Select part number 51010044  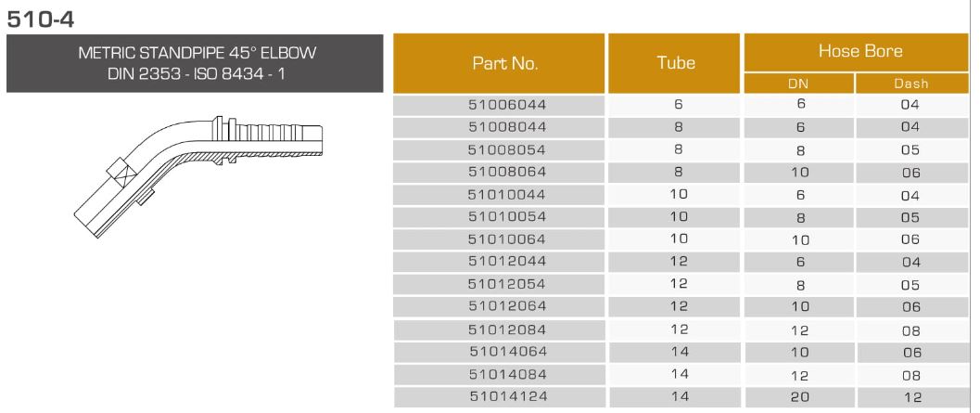(x=507, y=194)
